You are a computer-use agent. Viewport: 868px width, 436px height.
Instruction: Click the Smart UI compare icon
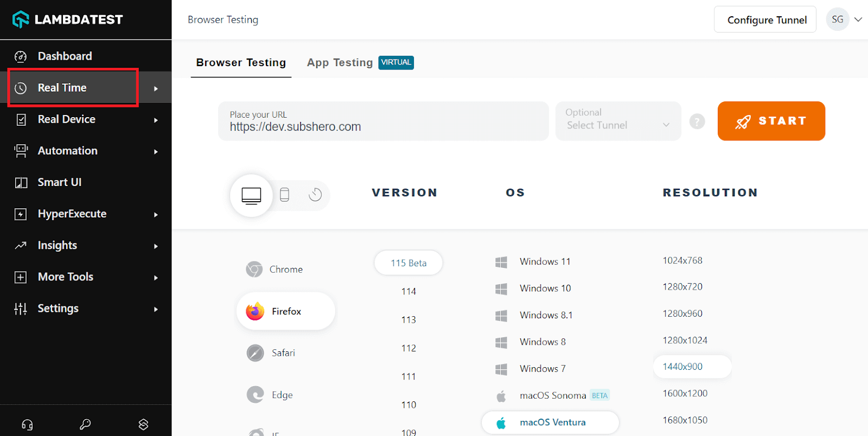pos(21,182)
